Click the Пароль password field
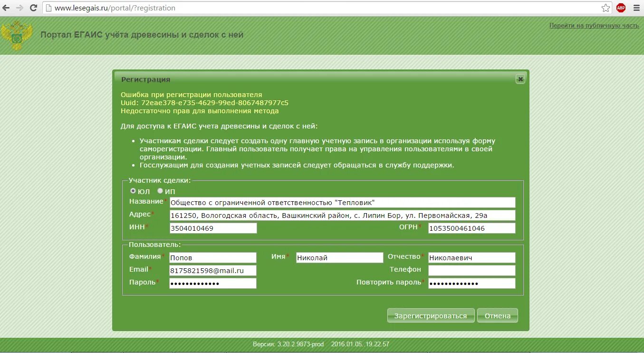 pyautogui.click(x=213, y=283)
